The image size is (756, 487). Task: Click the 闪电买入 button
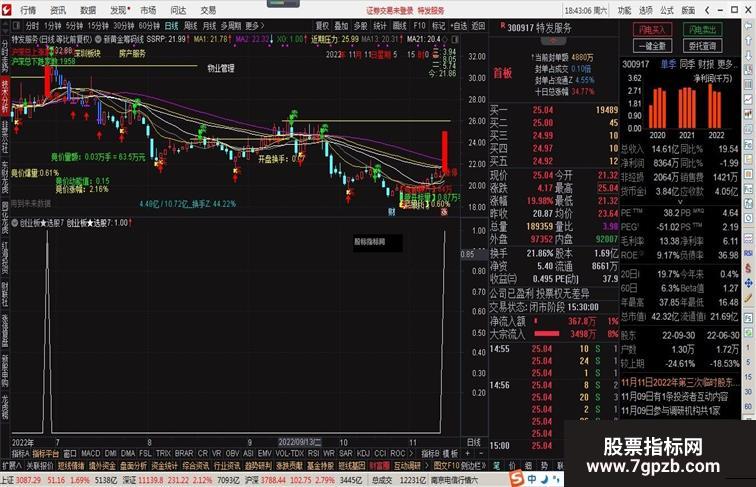tap(652, 29)
